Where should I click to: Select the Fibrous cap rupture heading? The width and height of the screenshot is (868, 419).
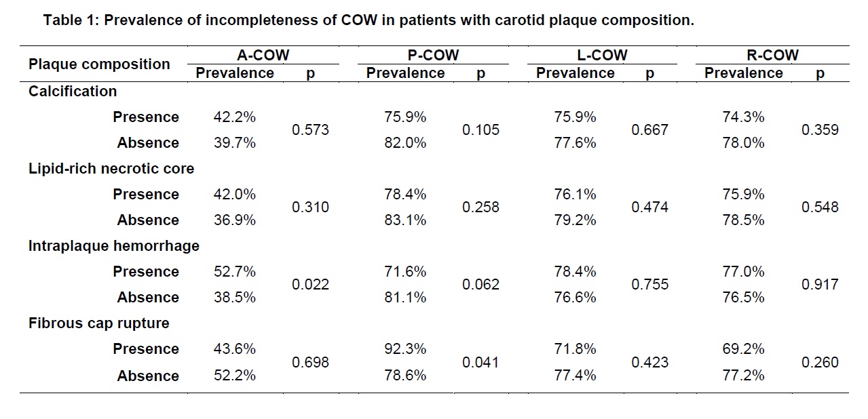tap(99, 323)
